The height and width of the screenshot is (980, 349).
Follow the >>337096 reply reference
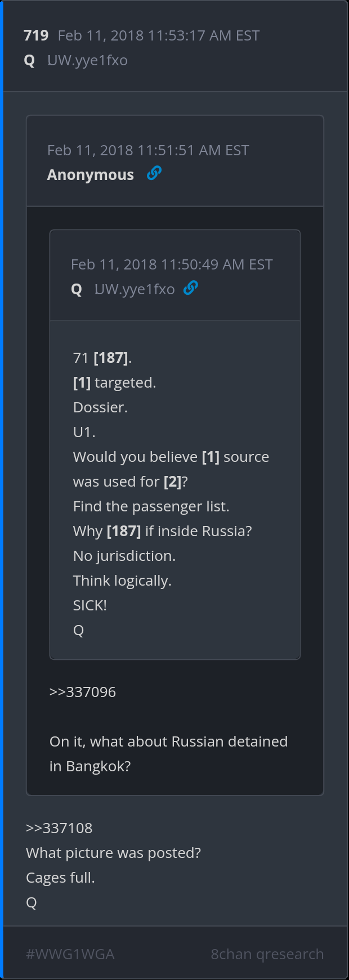(83, 691)
